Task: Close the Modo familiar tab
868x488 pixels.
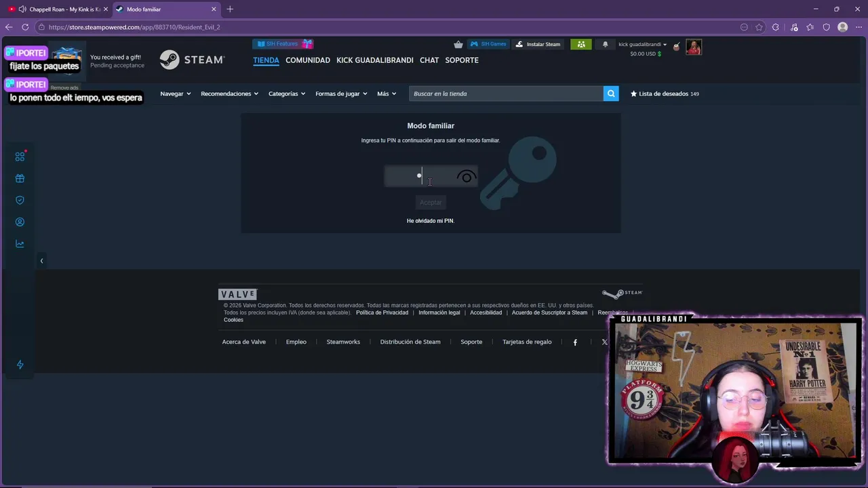Action: 214,9
